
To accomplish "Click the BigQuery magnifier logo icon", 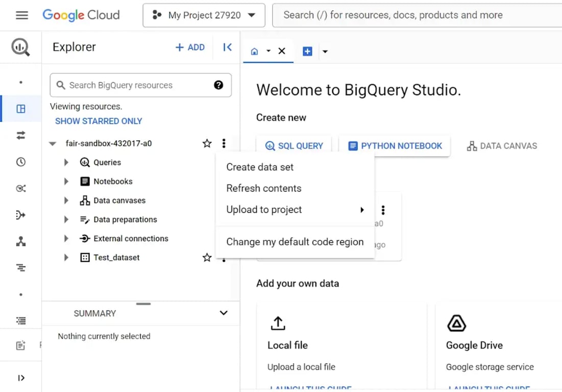I will click(20, 47).
